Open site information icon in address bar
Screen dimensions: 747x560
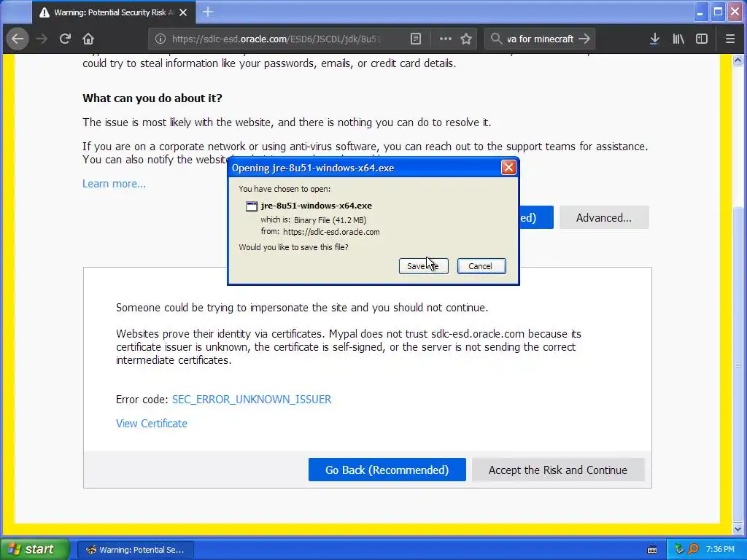160,39
